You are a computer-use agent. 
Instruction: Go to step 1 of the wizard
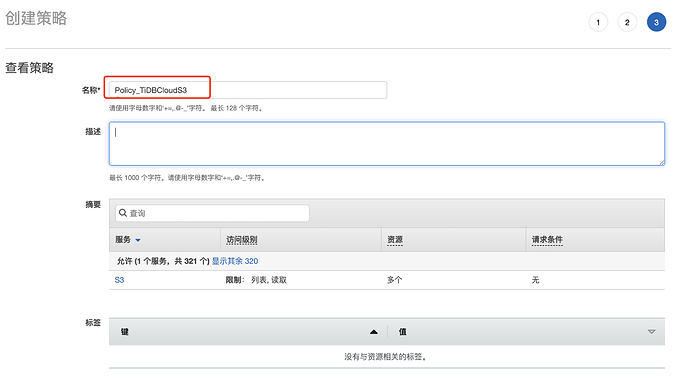pos(598,22)
